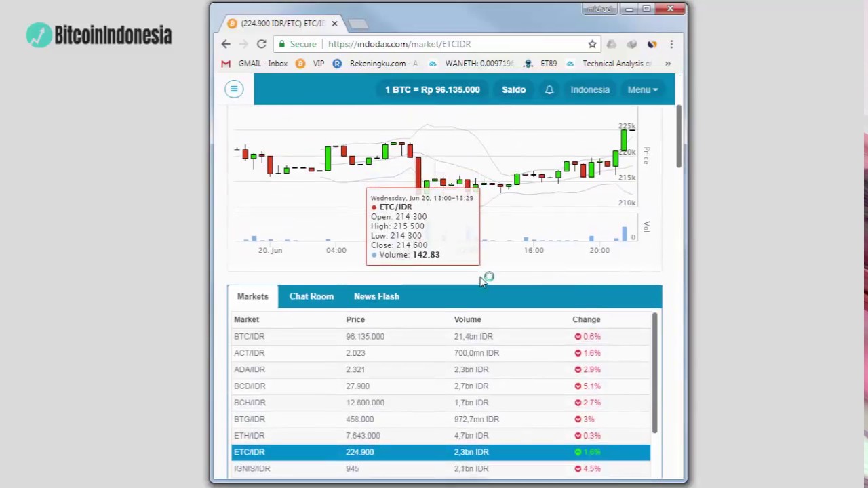Switch to Chat Room tab
Screen dimensions: 868x488
pyautogui.click(x=311, y=296)
